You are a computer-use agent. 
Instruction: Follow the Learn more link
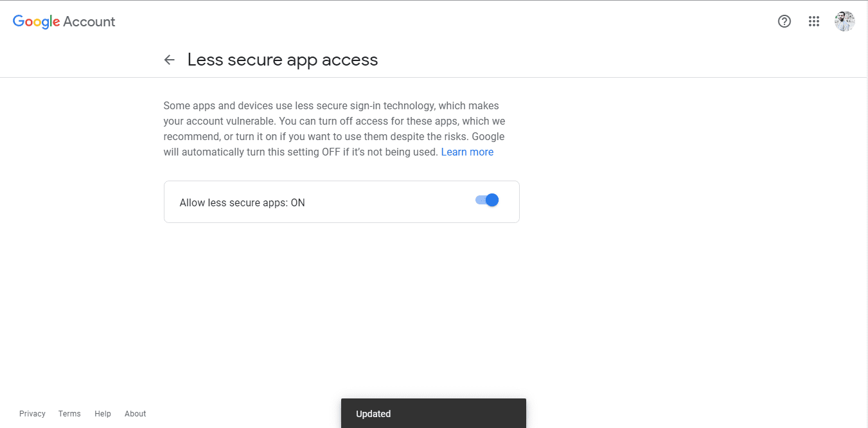[x=467, y=152]
